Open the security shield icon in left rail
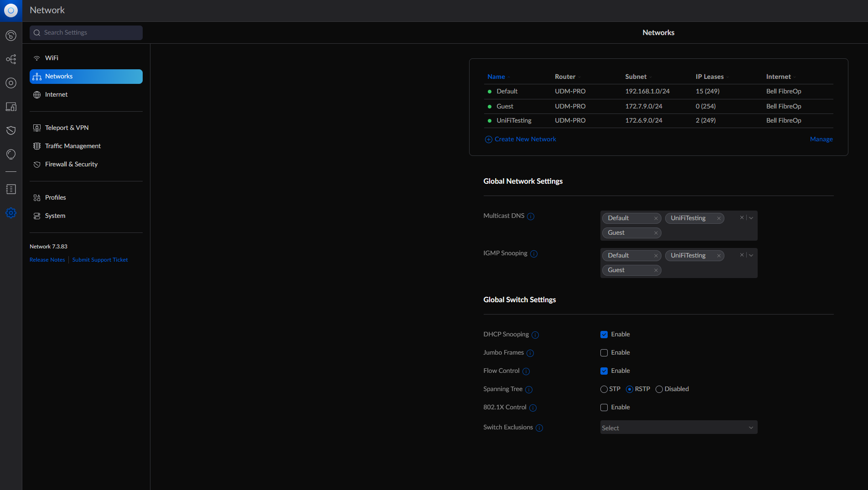Screen dimensions: 868x490 tap(11, 130)
